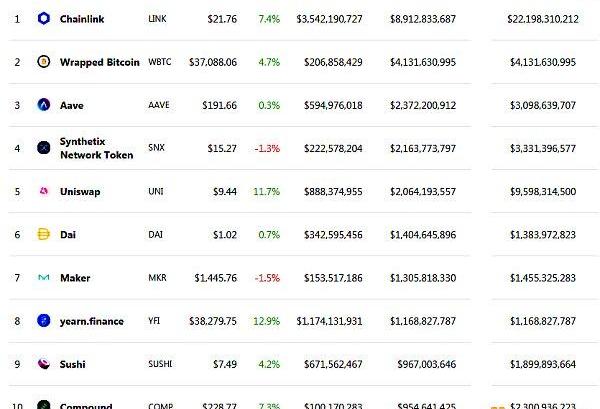
Task: Open the yearn.finance name link
Action: tap(91, 321)
